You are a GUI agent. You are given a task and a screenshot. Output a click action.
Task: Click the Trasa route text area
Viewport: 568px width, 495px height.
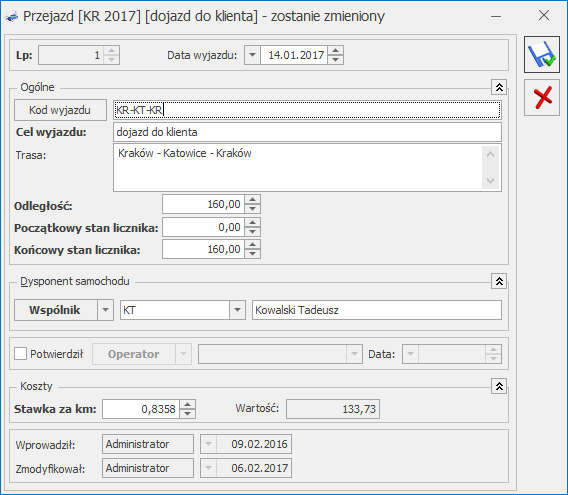coord(298,168)
